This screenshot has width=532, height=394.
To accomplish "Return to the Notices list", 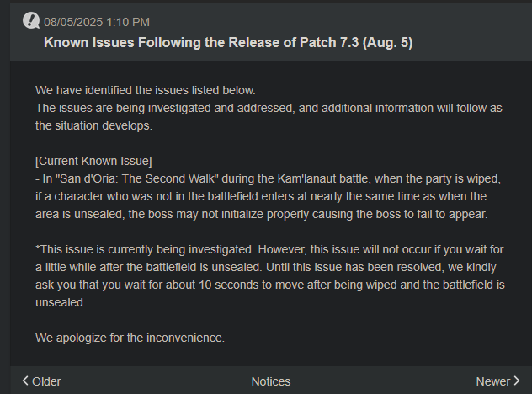I will [271, 381].
